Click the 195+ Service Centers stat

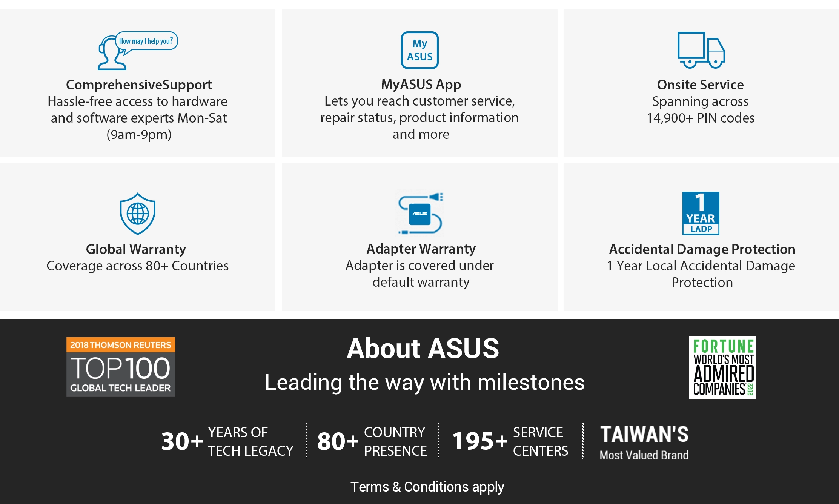510,441
